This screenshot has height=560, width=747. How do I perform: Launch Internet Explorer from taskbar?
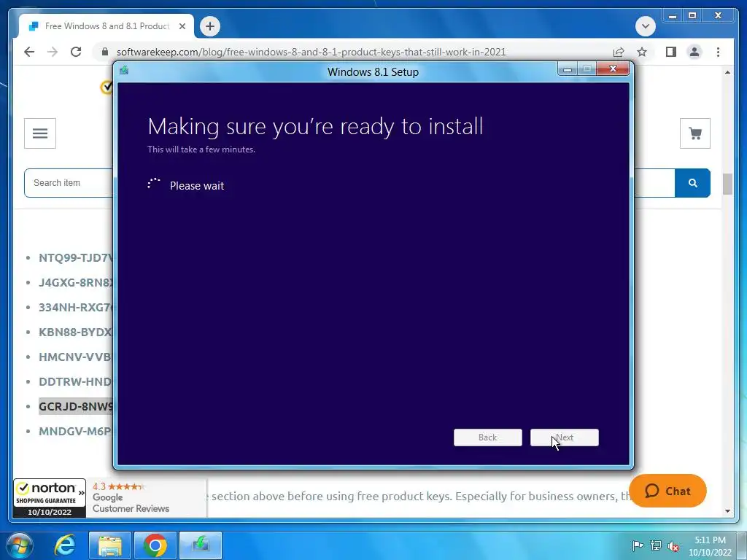pos(64,545)
